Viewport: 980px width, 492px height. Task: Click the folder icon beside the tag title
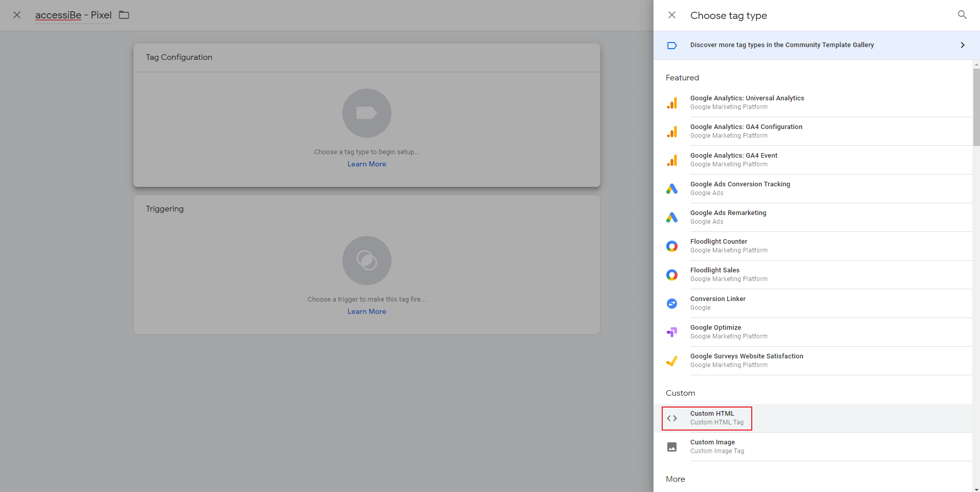[x=123, y=15]
